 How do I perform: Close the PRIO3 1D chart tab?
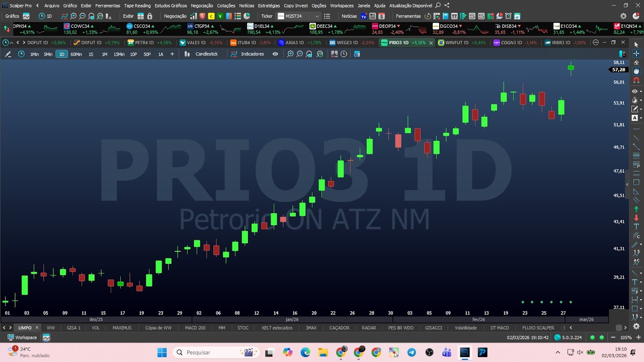coord(431,43)
